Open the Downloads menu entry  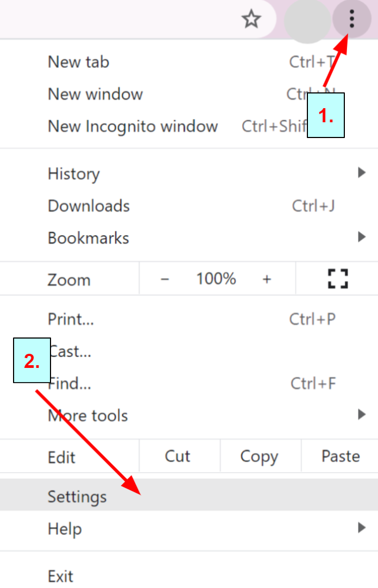(89, 206)
